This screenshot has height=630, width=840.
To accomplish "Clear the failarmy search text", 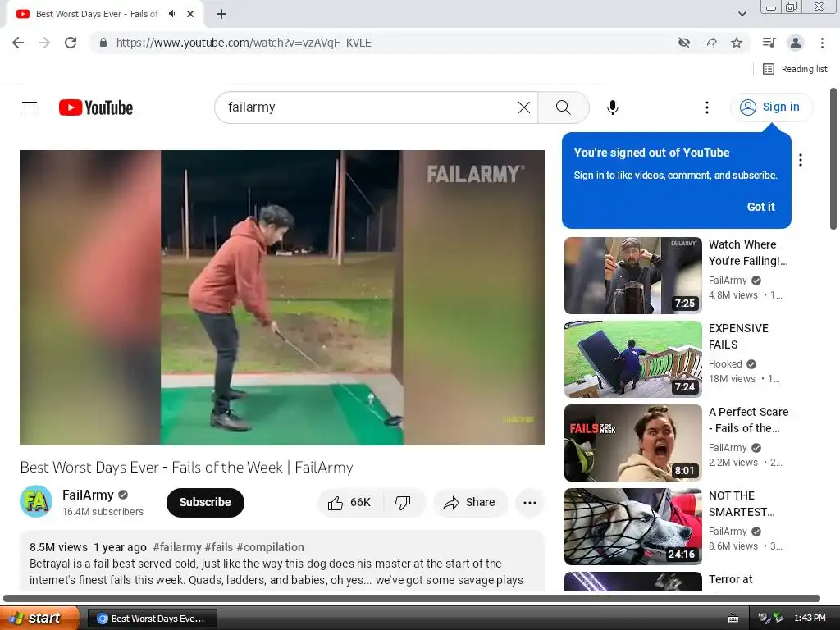I will coord(524,107).
